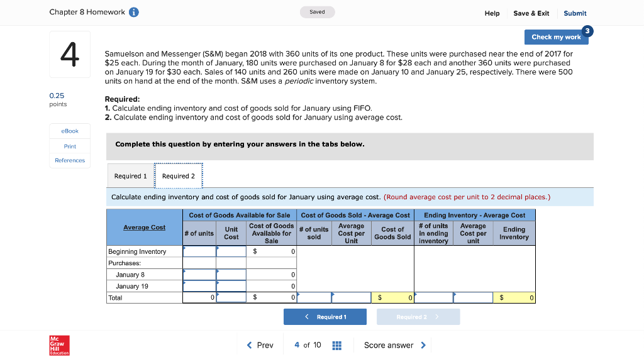Select the units in ending inventory cell
Viewport: 644px width, 357px height.
pos(434,297)
